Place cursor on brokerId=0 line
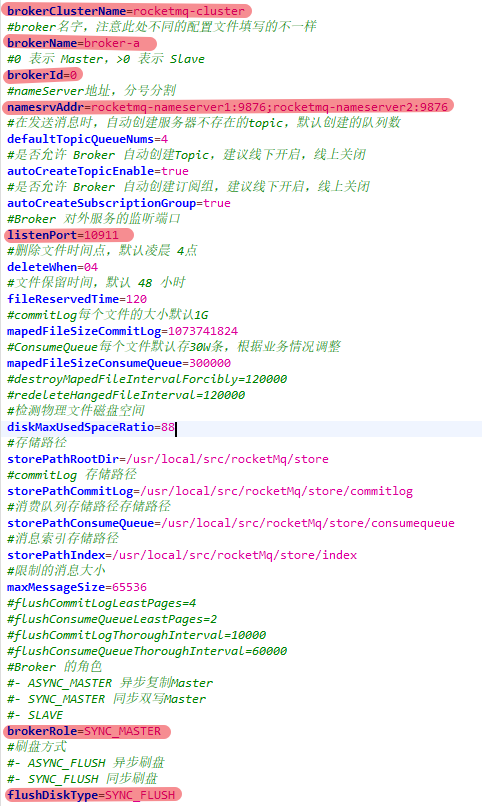Viewport: 482px width, 806px height. [42, 75]
